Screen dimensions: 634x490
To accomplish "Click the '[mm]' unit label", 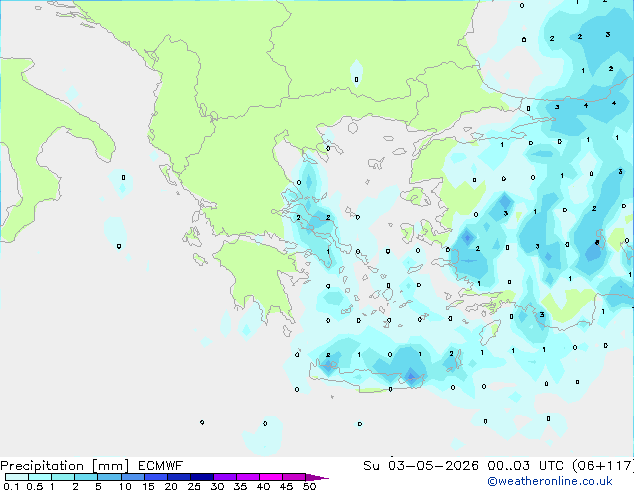I will pos(110,466).
